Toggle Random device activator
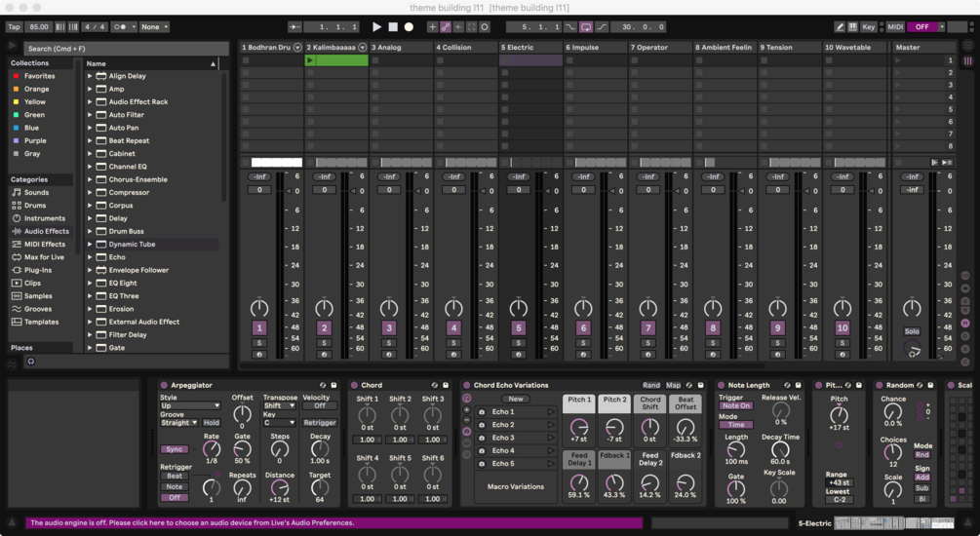 pos(880,386)
